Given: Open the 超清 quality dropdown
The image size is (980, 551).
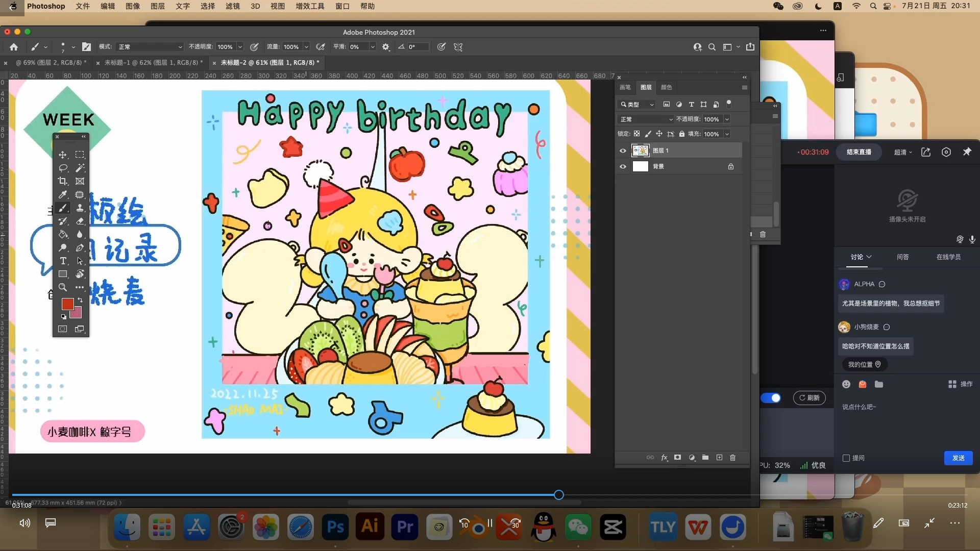Looking at the screenshot, I should (902, 152).
